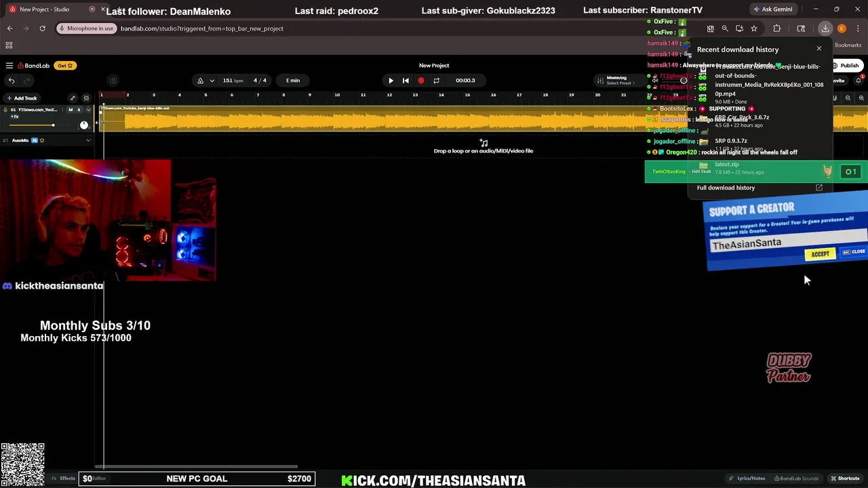Open the E min key selector
Image resolution: width=868 pixels, height=488 pixels.
[x=293, y=81]
